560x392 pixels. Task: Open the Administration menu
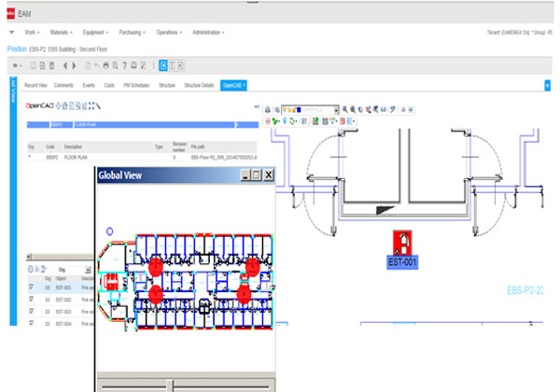(207, 32)
